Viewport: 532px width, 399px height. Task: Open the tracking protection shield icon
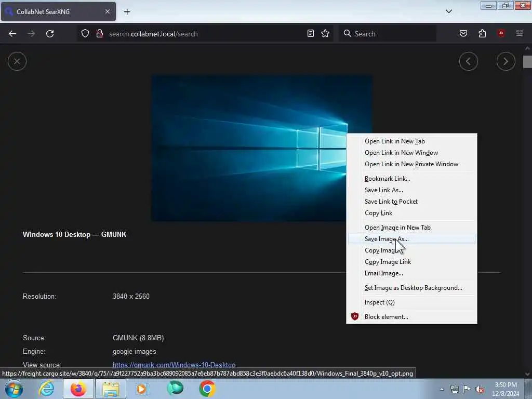pos(85,33)
